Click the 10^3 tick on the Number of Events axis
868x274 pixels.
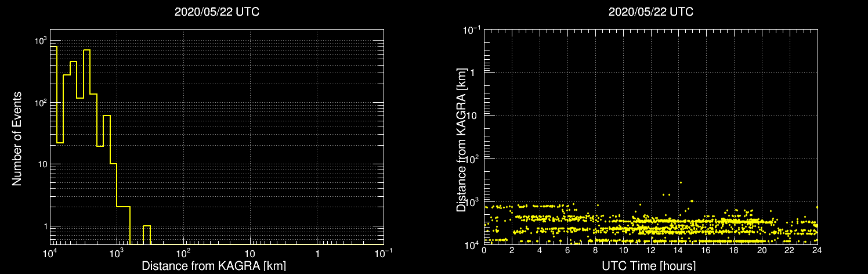[x=40, y=40]
